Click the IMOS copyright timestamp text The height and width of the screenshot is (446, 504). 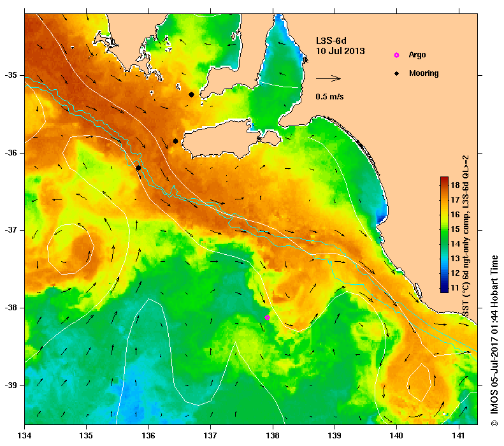coord(494,341)
